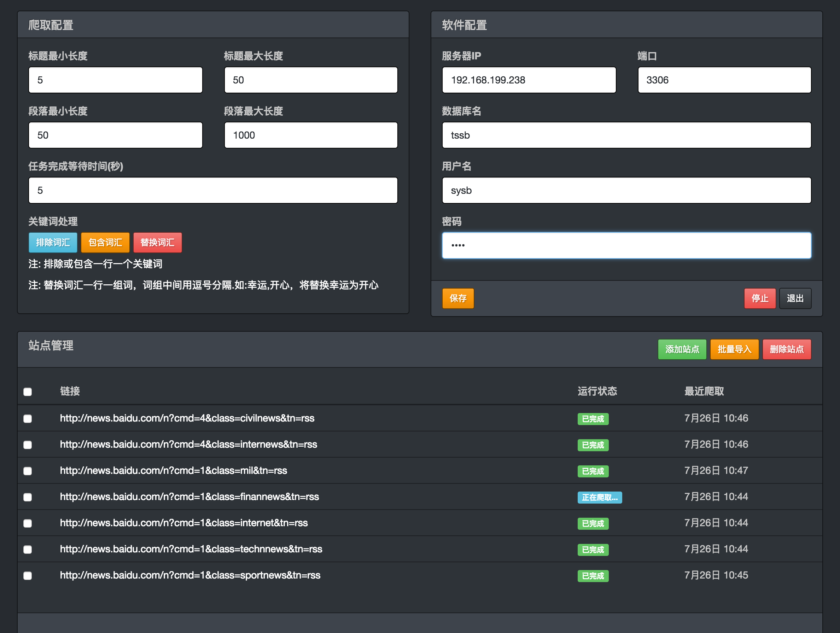Open the technnews RSS link
This screenshot has height=633, width=840.
pos(191,550)
